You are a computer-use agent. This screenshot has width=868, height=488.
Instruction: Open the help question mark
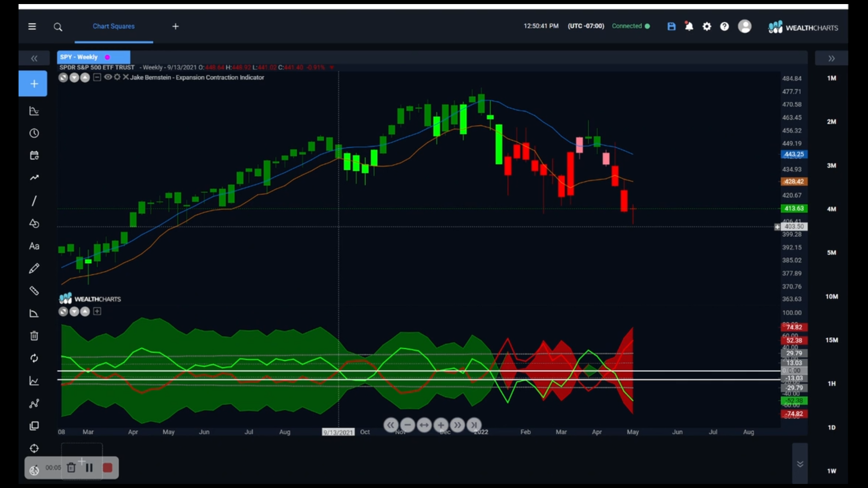click(724, 27)
